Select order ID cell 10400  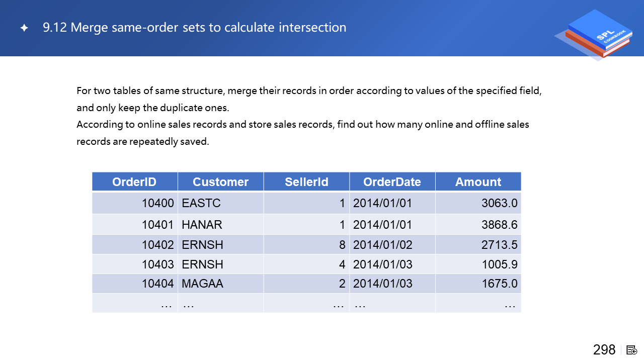[x=157, y=204]
